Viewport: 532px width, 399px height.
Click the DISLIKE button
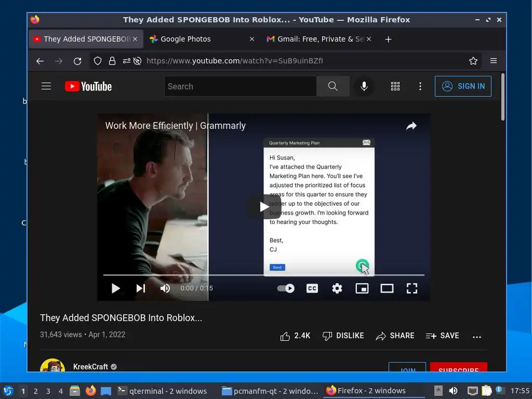click(x=343, y=336)
